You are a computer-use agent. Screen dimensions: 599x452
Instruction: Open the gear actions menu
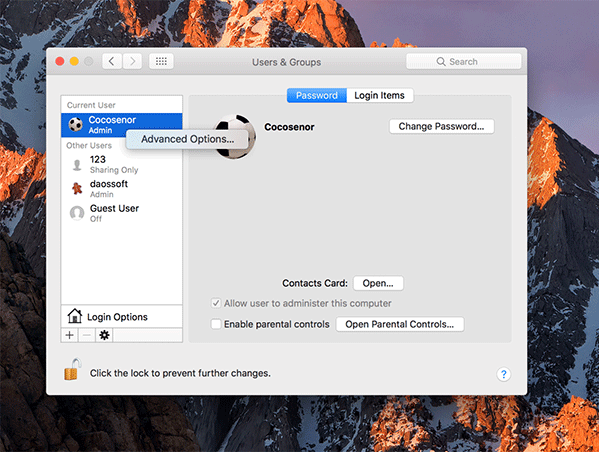pos(104,335)
